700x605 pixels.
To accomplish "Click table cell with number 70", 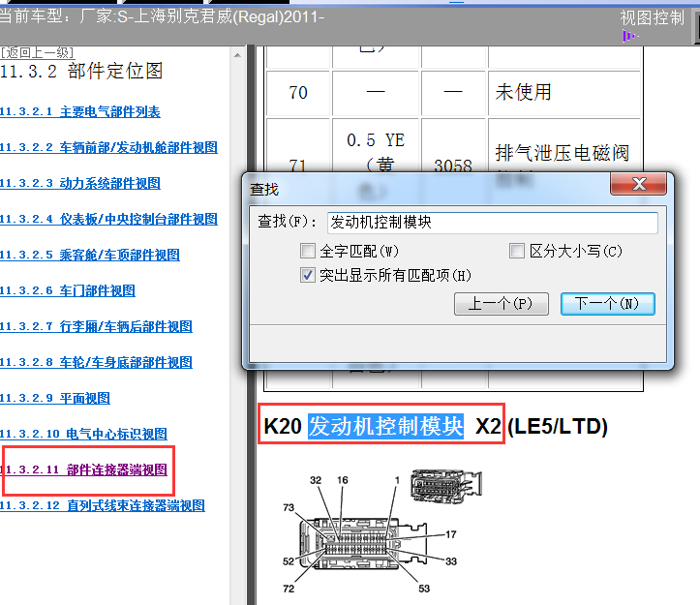I will (298, 93).
